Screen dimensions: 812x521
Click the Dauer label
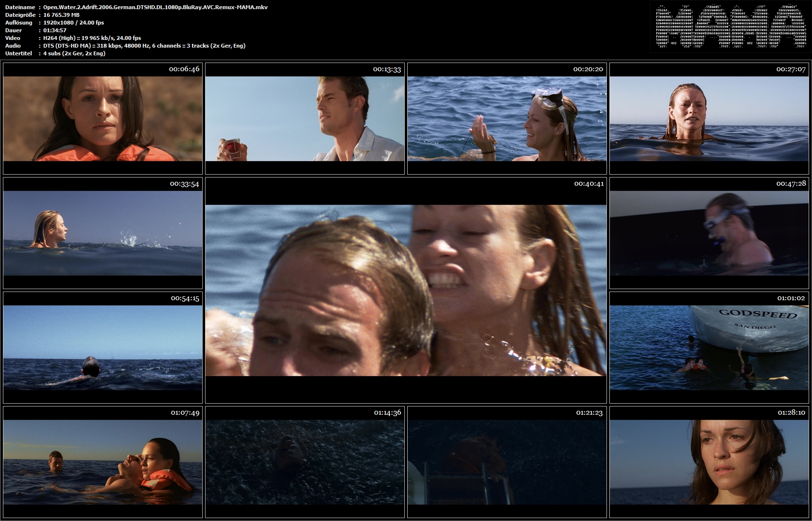pos(13,30)
